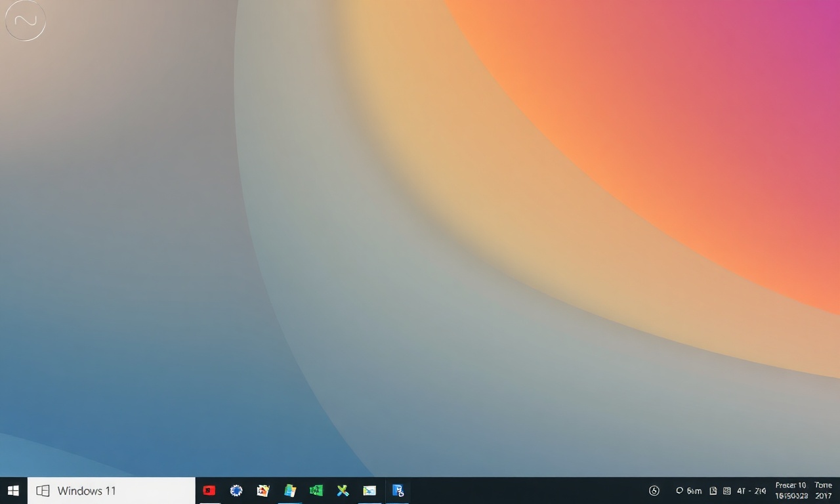Open the mail envelope taskbar app
This screenshot has height=504, width=840.
[x=369, y=490]
